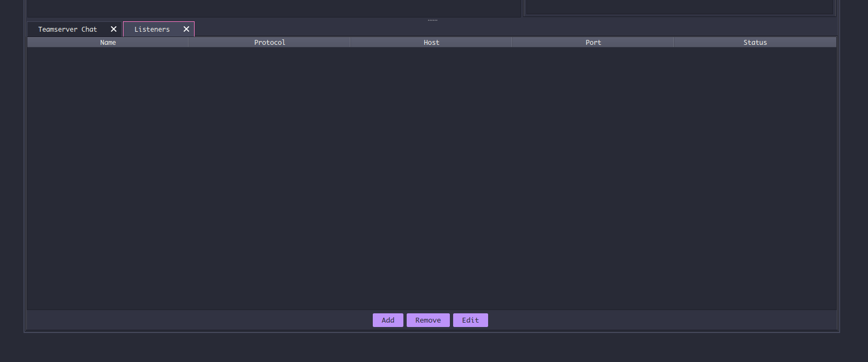The width and height of the screenshot is (868, 362).
Task: Sort listeners by the Name column header
Action: [108, 43]
